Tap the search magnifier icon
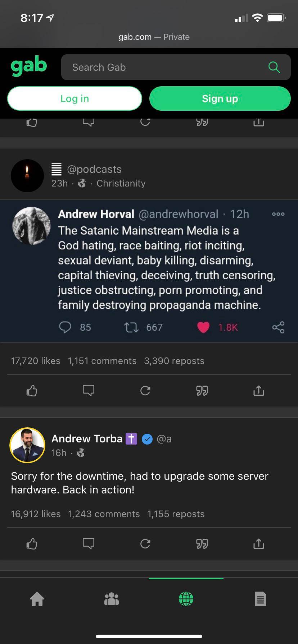Image resolution: width=298 pixels, height=644 pixels. tap(274, 67)
